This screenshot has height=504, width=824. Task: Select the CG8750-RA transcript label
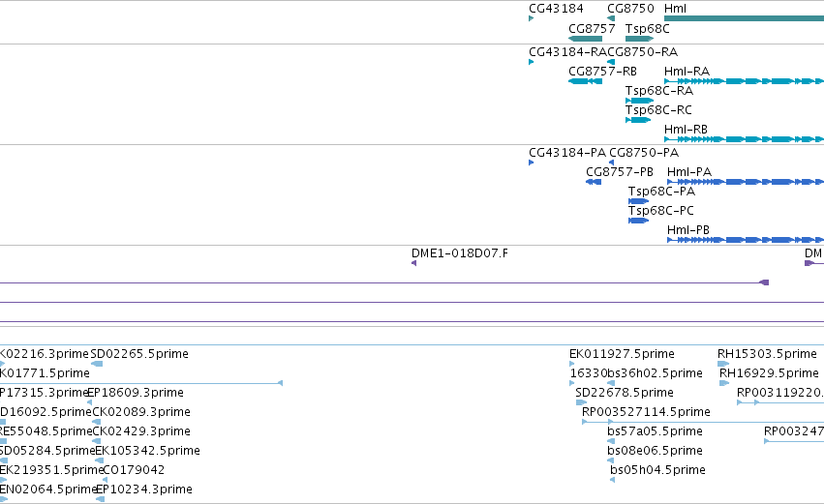coord(643,52)
